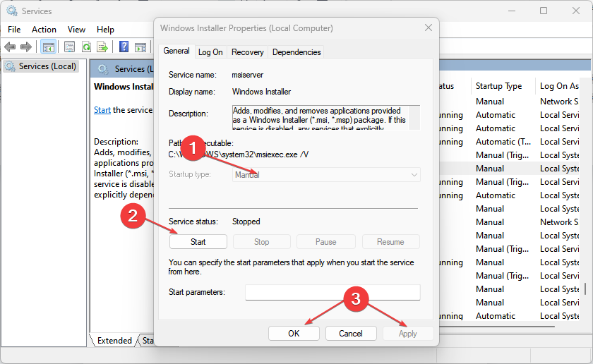Switch to the General tab
This screenshot has height=364, width=593.
pyautogui.click(x=176, y=51)
